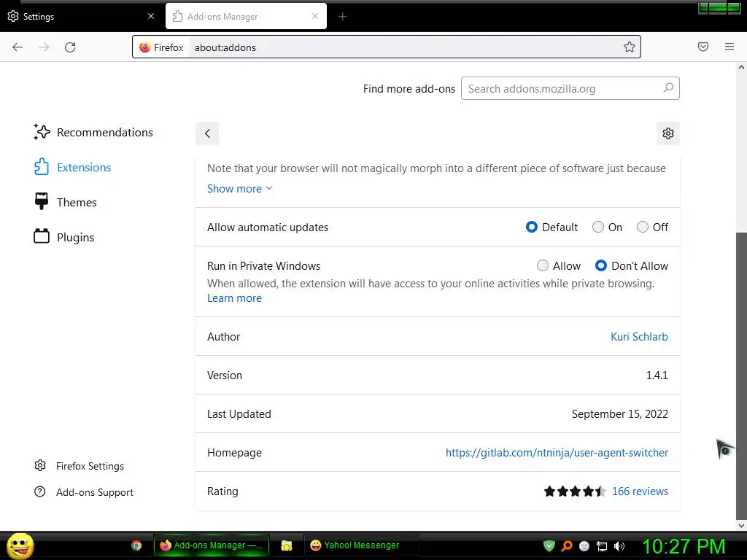Go back one page in the toolbar

click(18, 47)
